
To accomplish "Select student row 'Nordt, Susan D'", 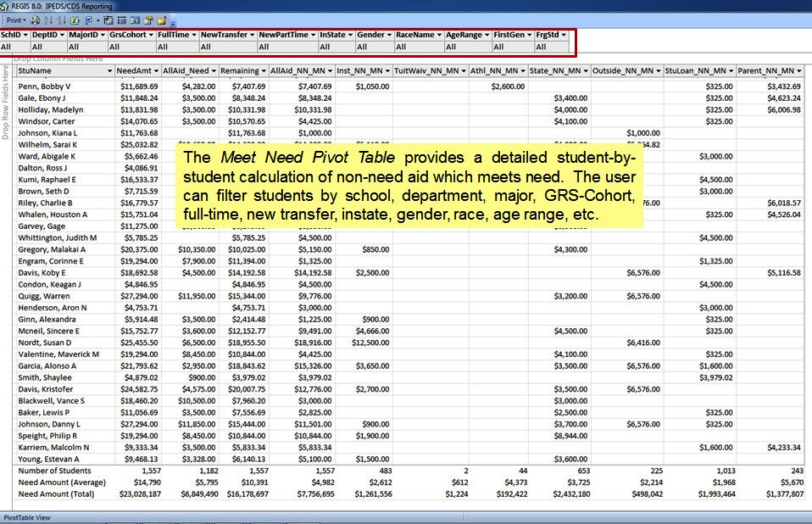I will point(45,343).
